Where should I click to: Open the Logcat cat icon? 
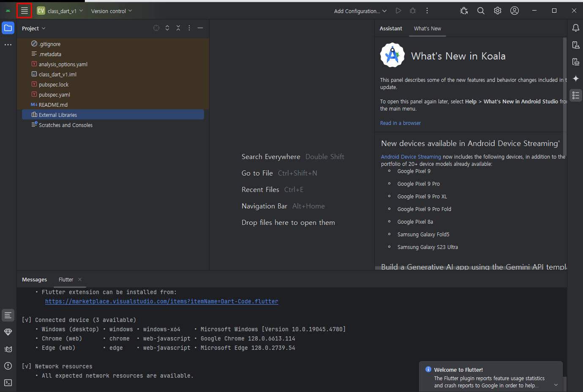coord(8,349)
